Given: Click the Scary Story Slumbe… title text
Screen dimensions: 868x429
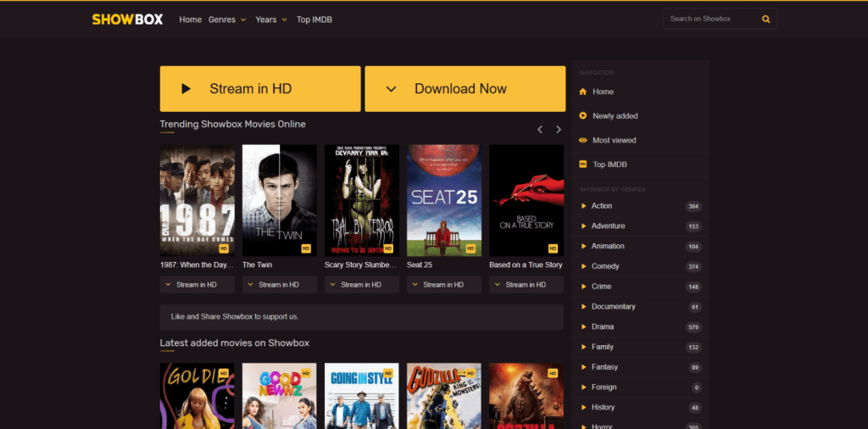Looking at the screenshot, I should pos(361,265).
